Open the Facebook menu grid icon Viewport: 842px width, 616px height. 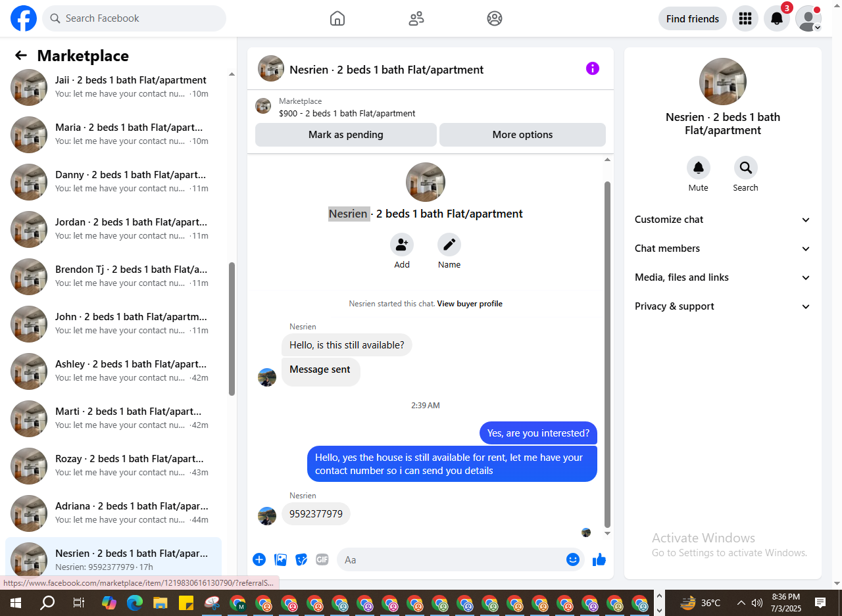[745, 18]
